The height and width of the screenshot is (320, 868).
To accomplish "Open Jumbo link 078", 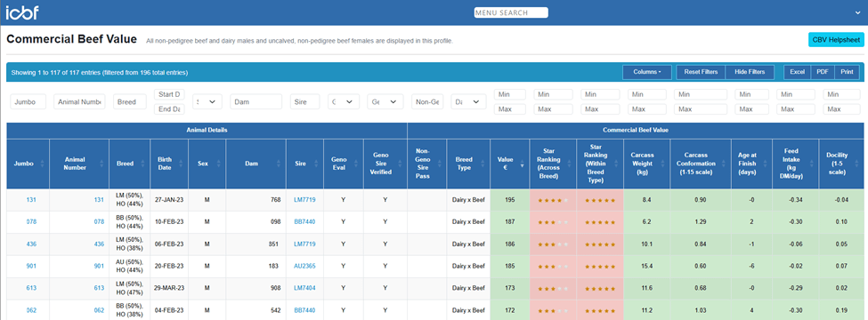I will point(31,222).
